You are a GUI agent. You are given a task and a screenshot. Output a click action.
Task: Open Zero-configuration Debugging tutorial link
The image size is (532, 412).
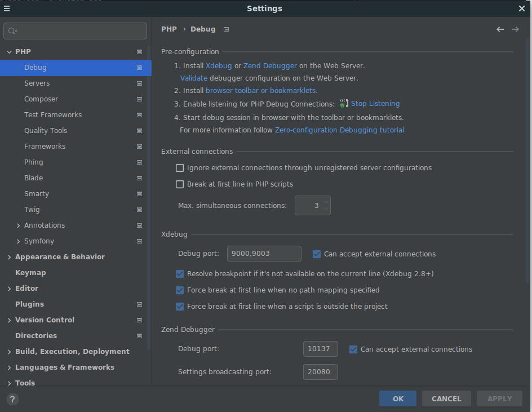[339, 130]
